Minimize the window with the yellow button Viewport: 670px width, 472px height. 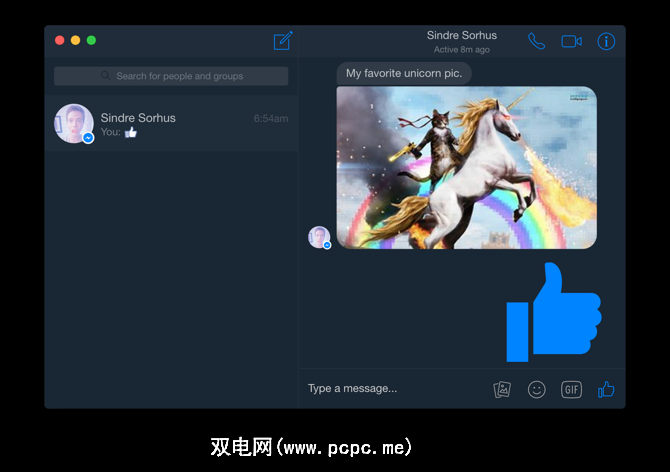tap(76, 40)
